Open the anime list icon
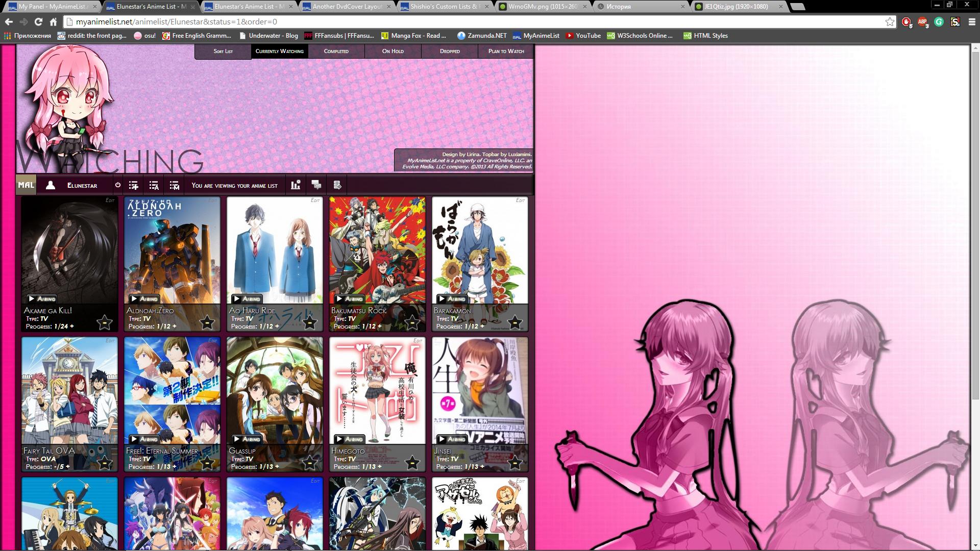 pyautogui.click(x=154, y=185)
